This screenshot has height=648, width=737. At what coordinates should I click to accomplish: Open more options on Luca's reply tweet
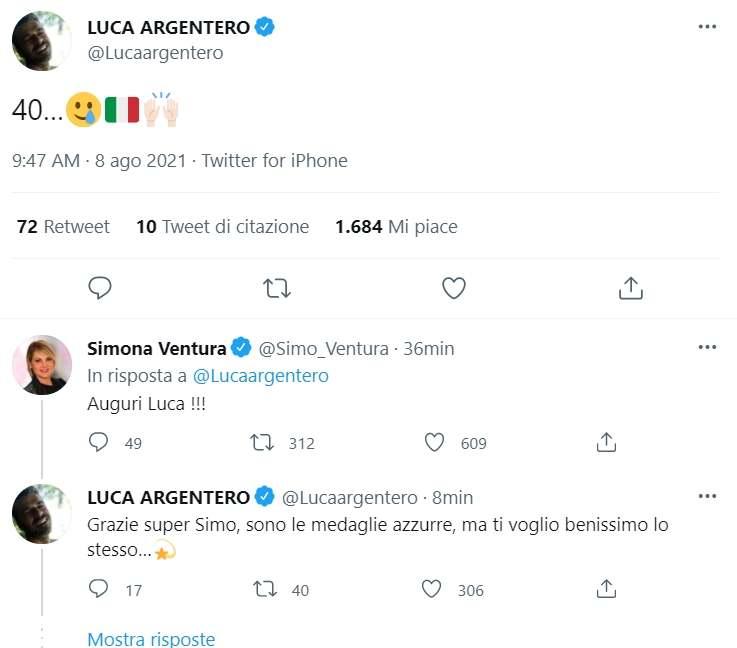tap(707, 496)
